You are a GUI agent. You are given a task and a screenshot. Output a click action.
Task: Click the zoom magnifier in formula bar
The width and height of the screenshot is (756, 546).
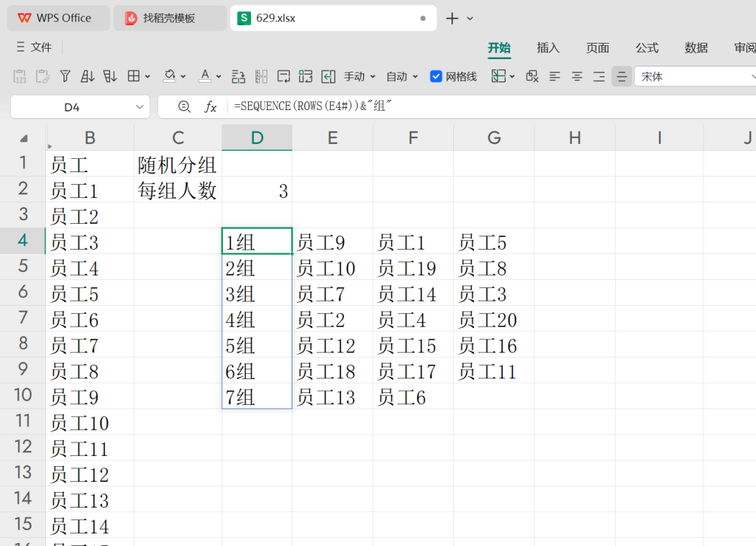point(184,106)
